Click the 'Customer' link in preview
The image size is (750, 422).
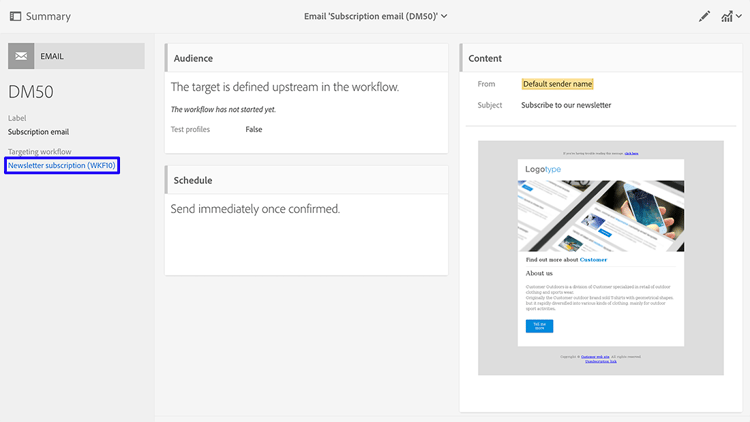(x=593, y=260)
